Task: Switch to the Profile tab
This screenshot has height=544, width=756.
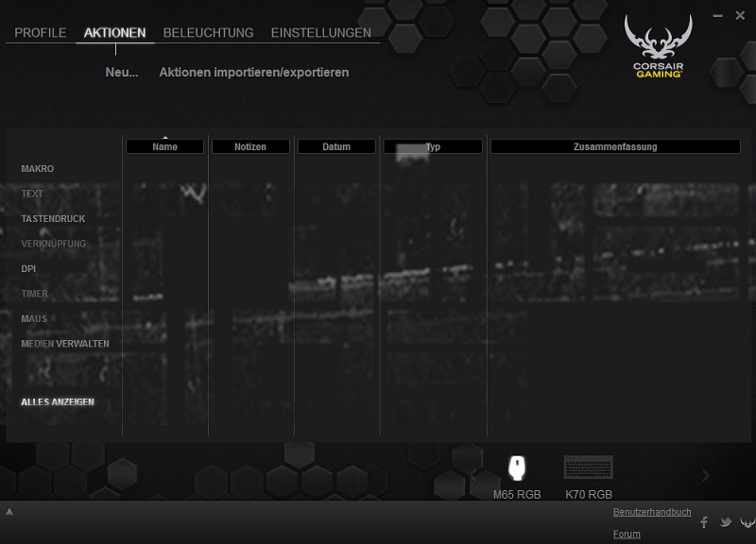Action: coord(41,33)
